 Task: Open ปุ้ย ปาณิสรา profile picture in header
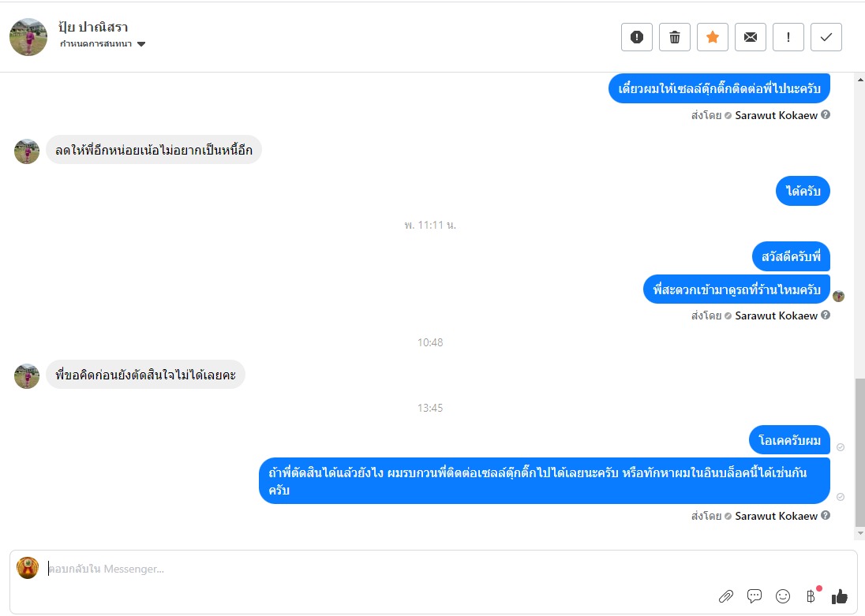click(x=28, y=37)
